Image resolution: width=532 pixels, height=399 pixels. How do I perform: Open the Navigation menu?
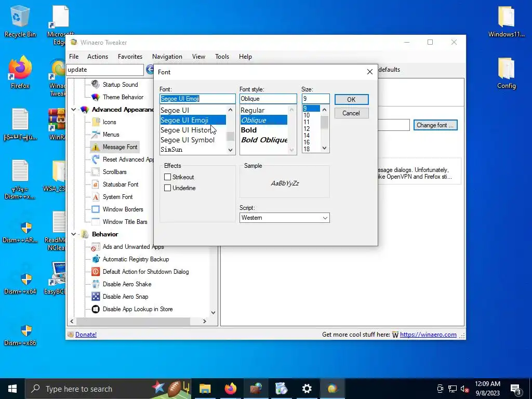167,57
